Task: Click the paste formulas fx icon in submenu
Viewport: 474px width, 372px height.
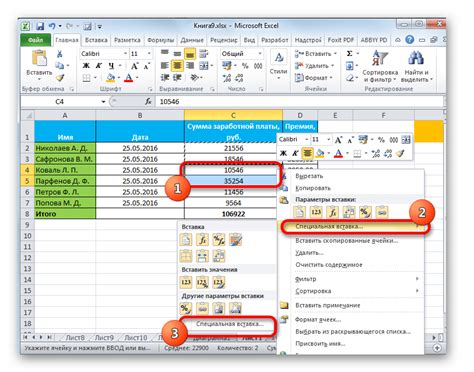Action: [202, 240]
